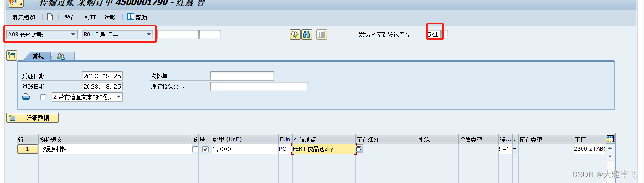The width and height of the screenshot is (644, 183).
Task: Click the 过账日期 date field
Action: pyautogui.click(x=102, y=87)
